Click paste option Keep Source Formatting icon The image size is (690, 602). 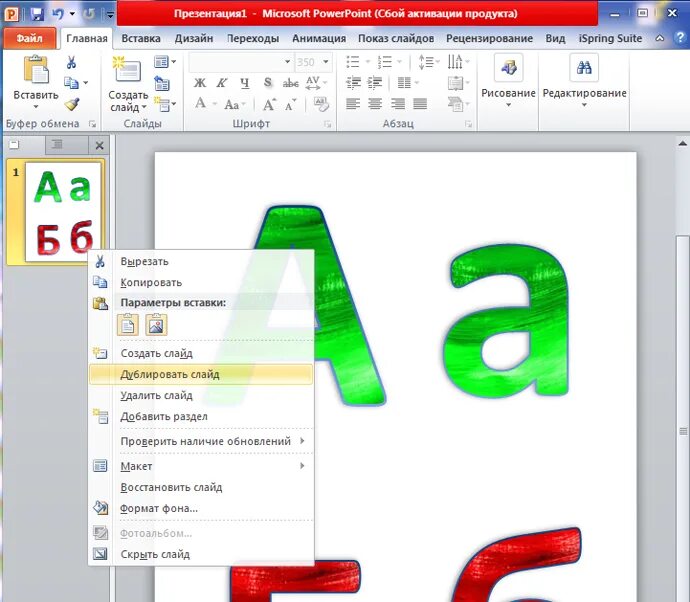tap(128, 325)
